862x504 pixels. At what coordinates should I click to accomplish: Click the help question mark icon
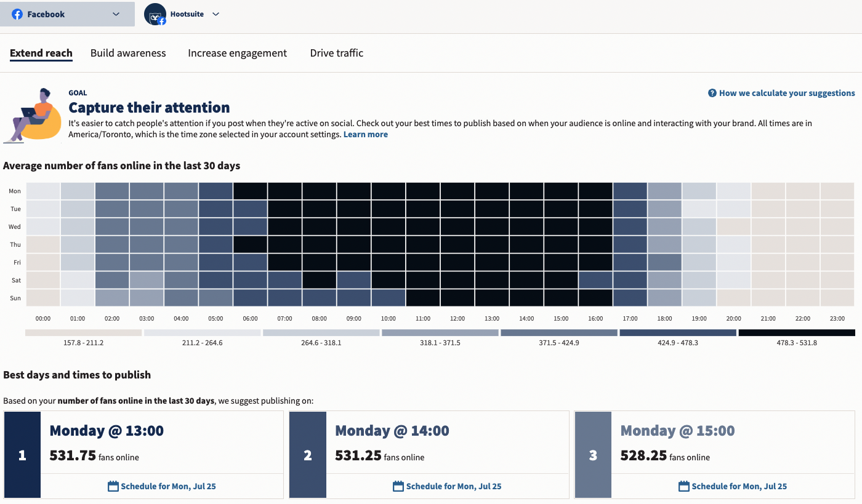(x=712, y=93)
